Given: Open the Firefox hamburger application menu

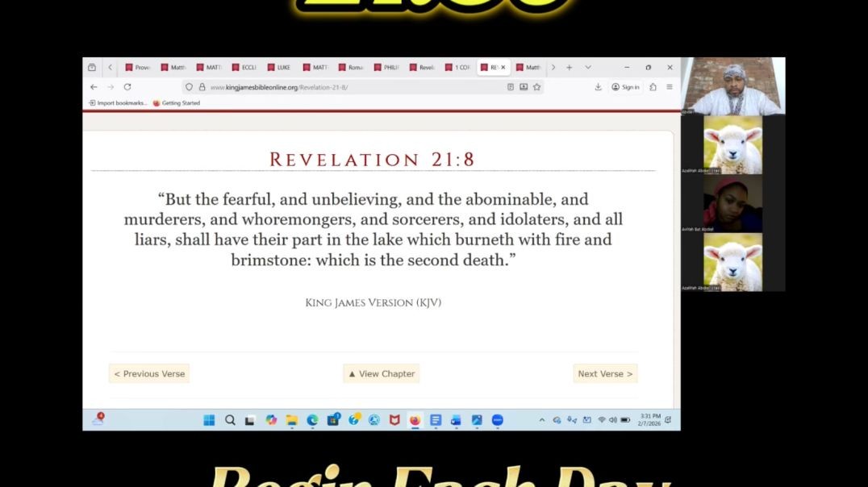Looking at the screenshot, I should pyautogui.click(x=669, y=87).
